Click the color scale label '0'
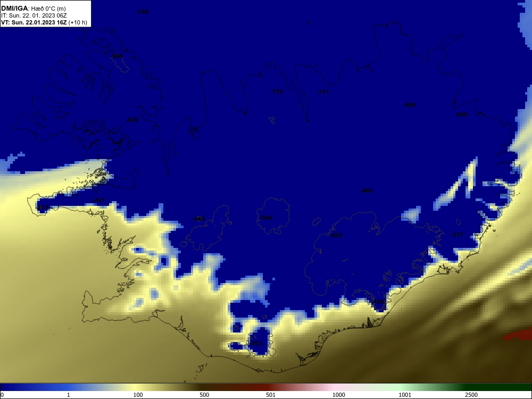This screenshot has height=399, width=532. coord(2,395)
